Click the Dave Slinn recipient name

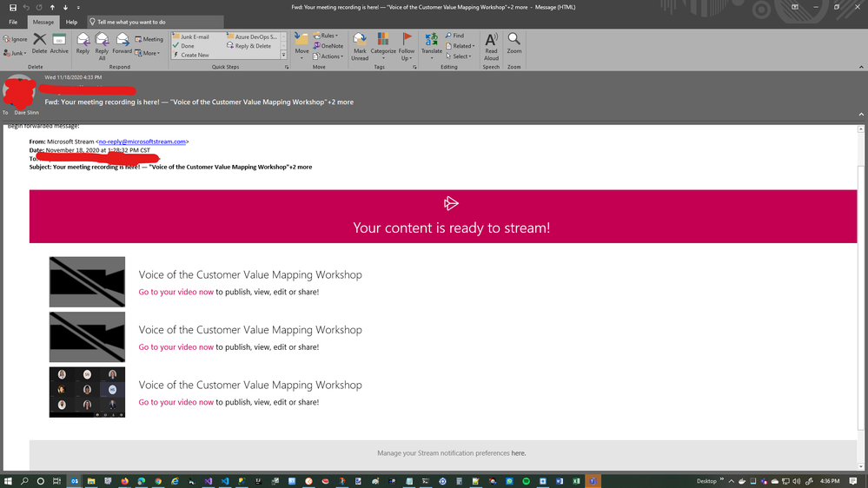[x=27, y=113]
